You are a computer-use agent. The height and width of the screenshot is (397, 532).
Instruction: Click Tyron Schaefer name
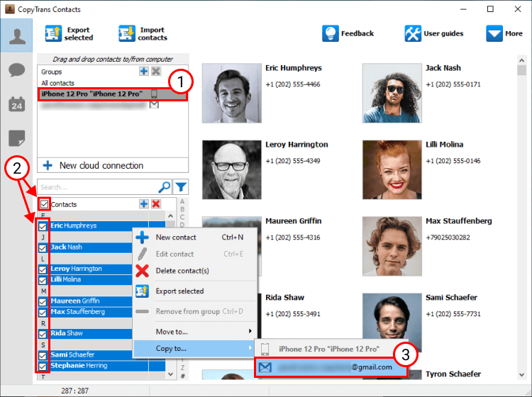tap(453, 374)
